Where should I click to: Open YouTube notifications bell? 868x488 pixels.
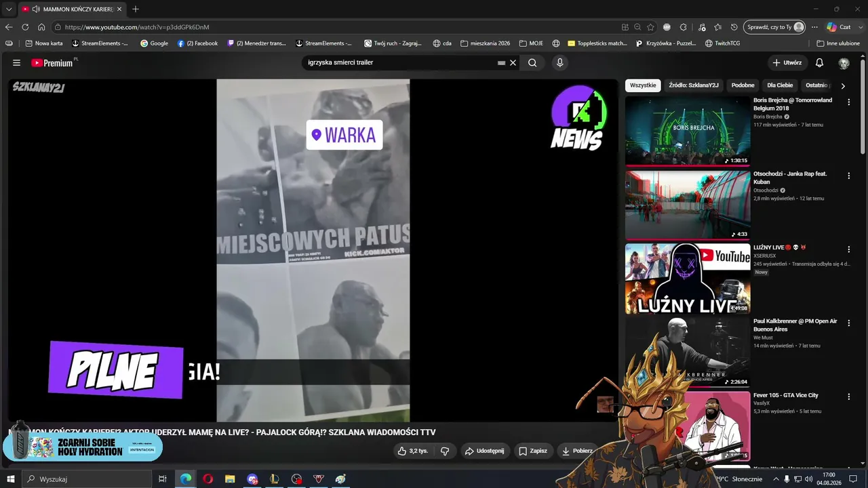819,63
